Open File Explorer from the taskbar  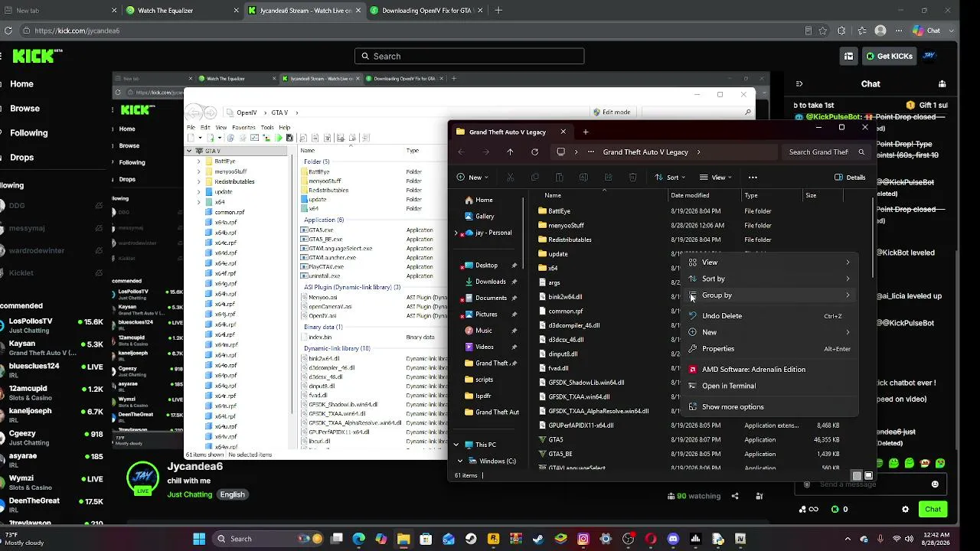click(403, 539)
